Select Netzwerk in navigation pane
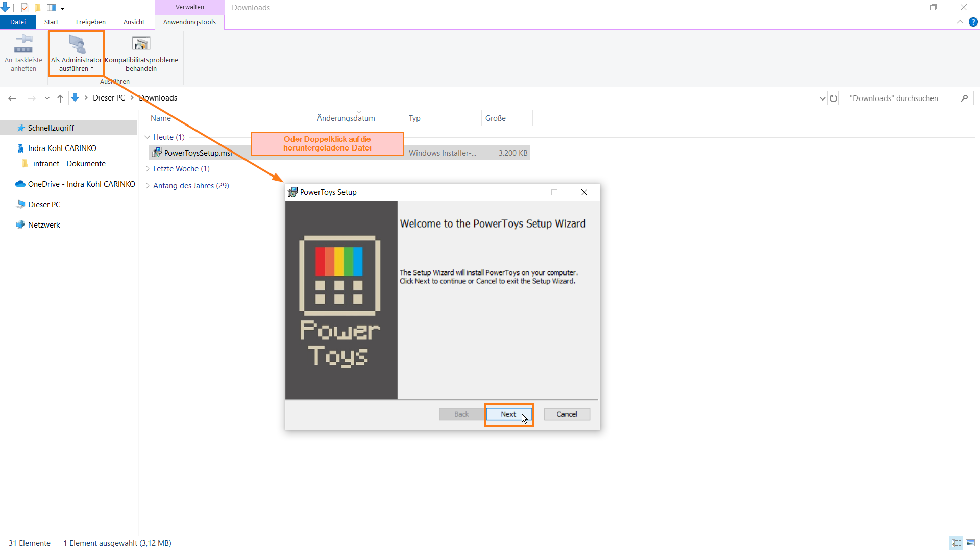 pyautogui.click(x=44, y=225)
